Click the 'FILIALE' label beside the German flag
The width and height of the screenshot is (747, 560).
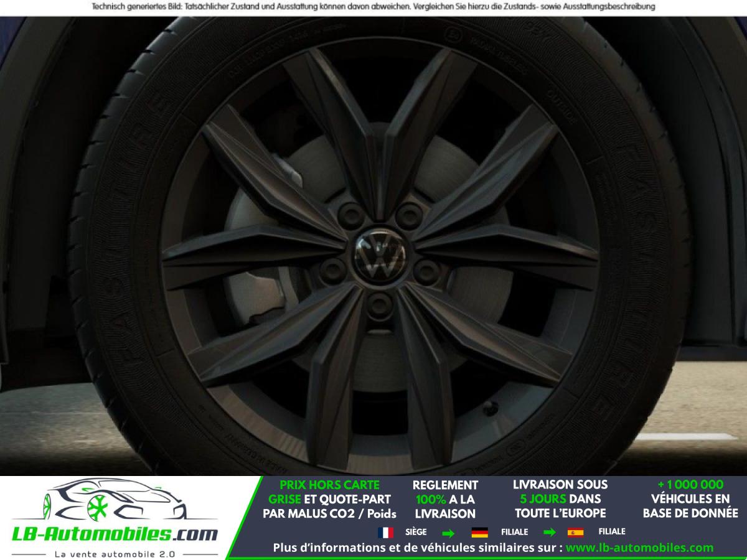(514, 532)
